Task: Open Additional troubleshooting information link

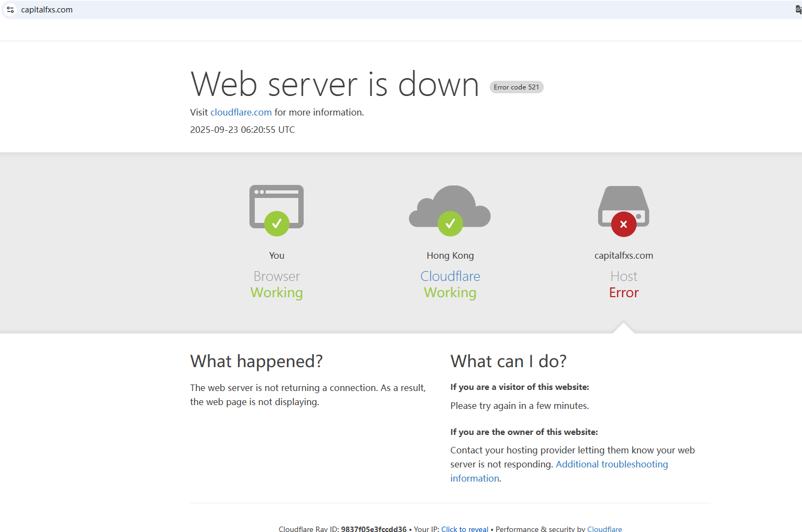Action: [559, 471]
